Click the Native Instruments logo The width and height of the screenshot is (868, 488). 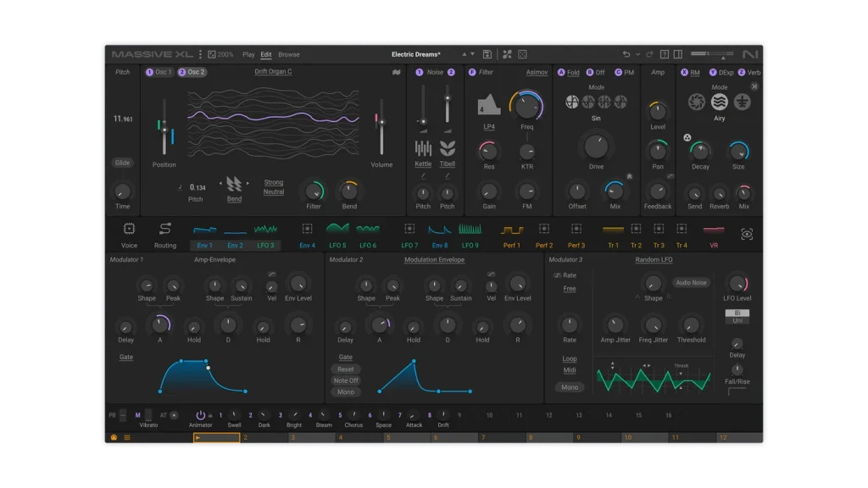click(x=750, y=54)
